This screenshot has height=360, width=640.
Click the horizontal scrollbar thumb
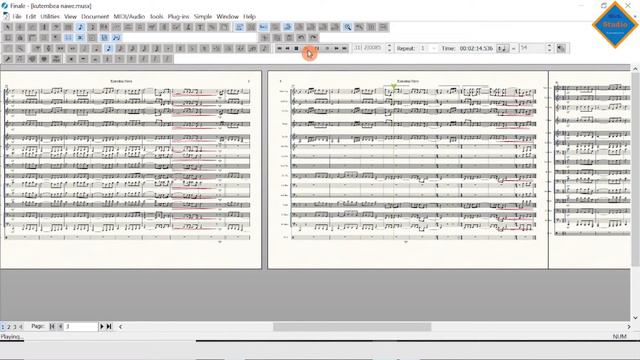[x=352, y=327]
